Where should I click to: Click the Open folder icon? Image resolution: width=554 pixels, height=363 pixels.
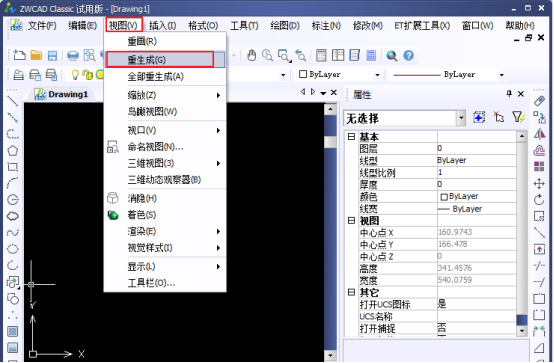(x=36, y=55)
